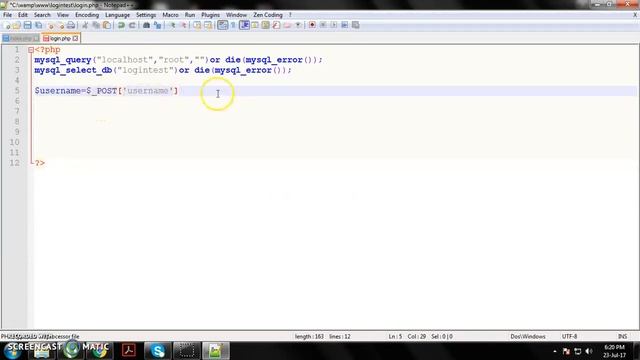640x360 pixels.
Task: Toggle the Indent Guide toolbar button
Action: (x=244, y=25)
